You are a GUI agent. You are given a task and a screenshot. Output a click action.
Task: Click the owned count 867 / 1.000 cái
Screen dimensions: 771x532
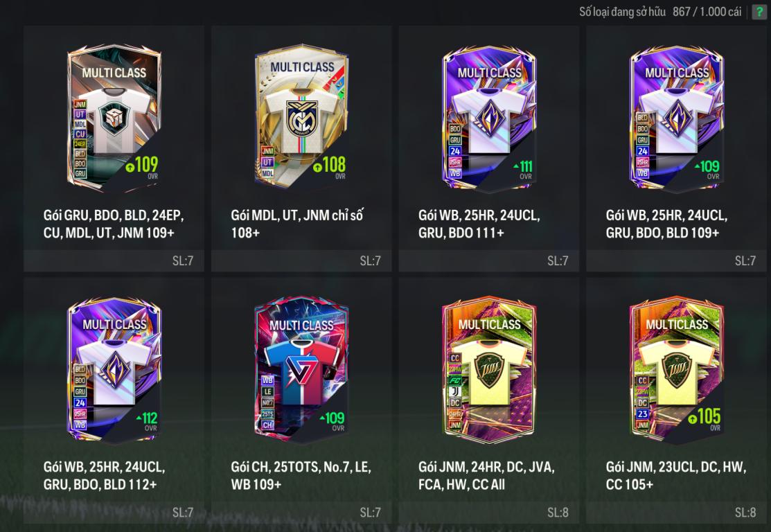click(x=707, y=12)
